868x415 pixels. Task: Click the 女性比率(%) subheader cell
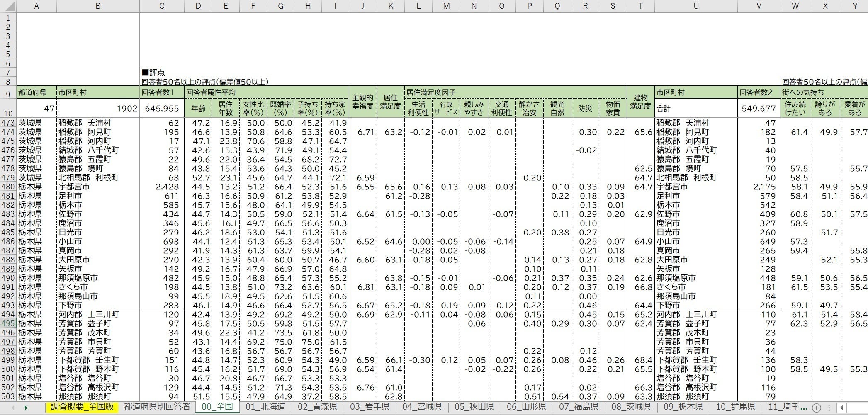click(x=253, y=108)
